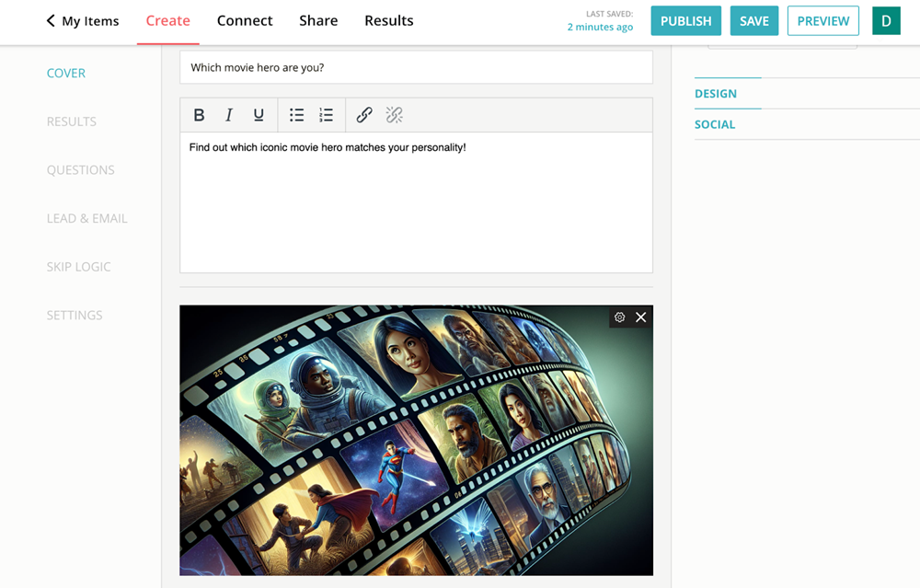The height and width of the screenshot is (588, 920).
Task: Remove the hyperlink formatting
Action: [394, 114]
